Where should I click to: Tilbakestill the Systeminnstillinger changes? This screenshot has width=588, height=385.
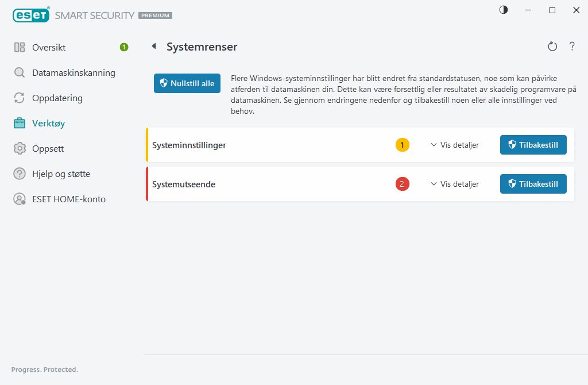(x=533, y=145)
